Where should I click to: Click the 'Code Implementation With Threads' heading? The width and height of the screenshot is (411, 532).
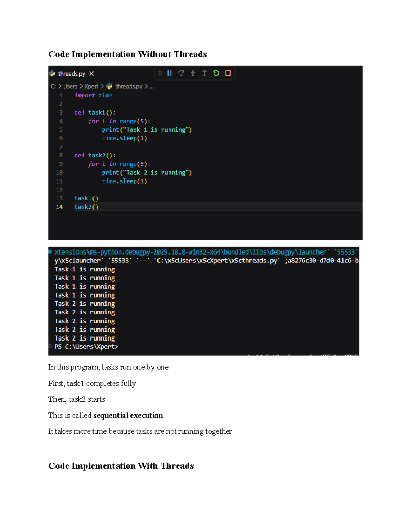pyautogui.click(x=121, y=466)
